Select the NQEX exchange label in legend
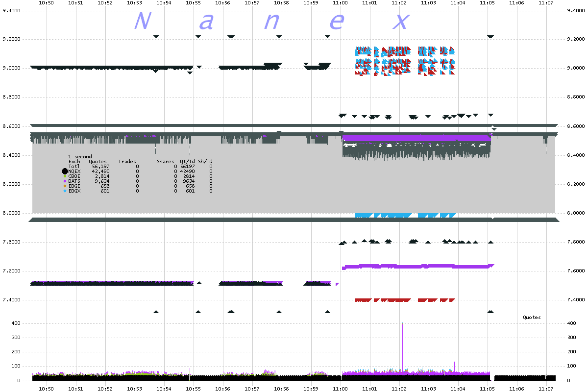 point(74,171)
